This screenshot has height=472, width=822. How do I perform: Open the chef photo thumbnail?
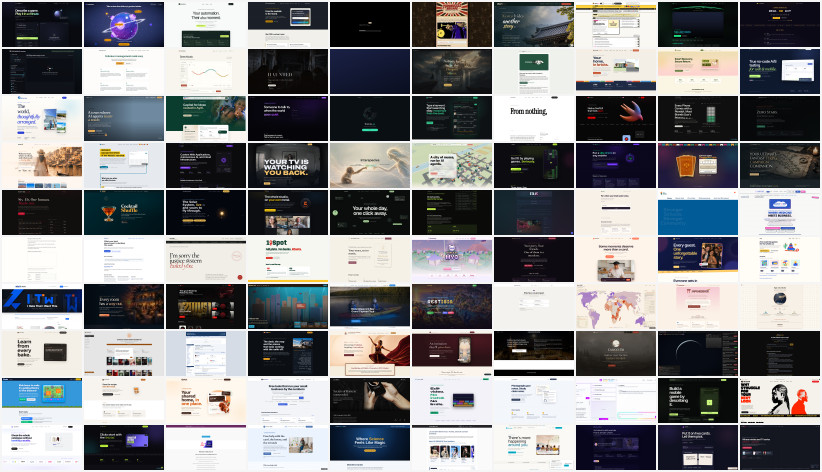coord(616,260)
